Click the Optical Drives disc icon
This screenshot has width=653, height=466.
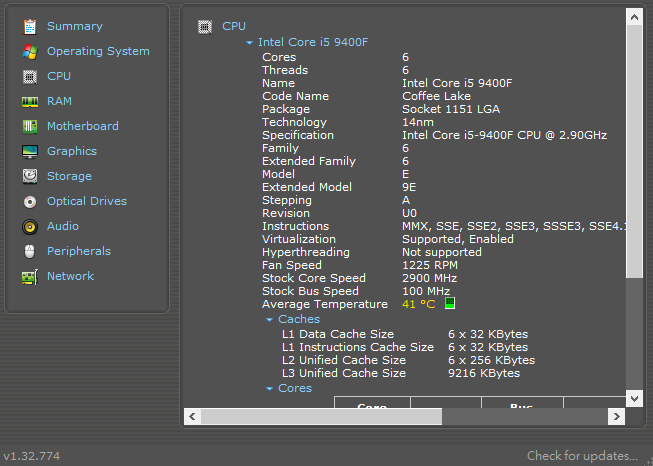coord(30,202)
